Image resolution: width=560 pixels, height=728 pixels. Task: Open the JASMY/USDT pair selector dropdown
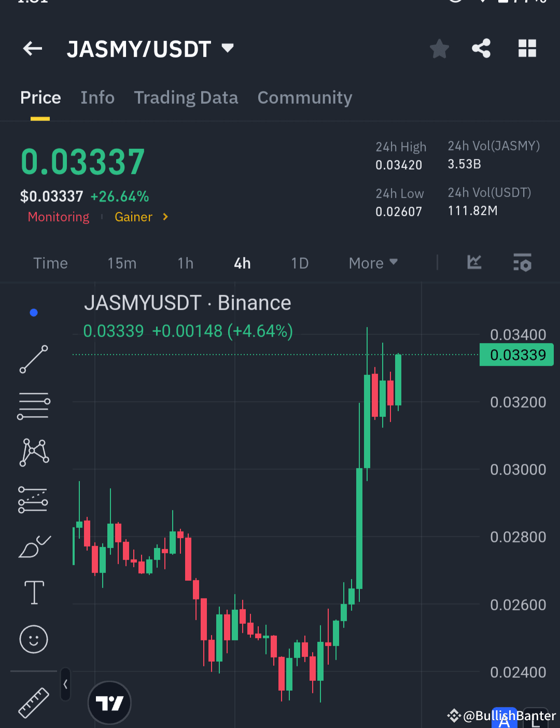[227, 48]
